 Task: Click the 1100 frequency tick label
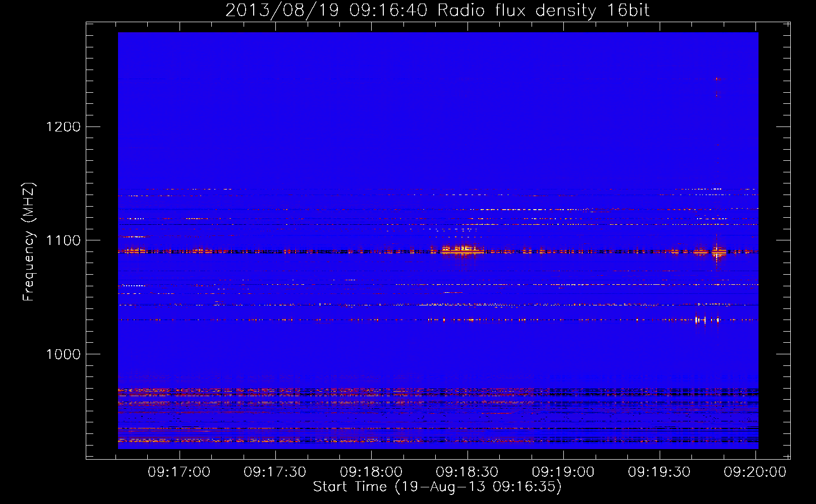click(x=64, y=240)
